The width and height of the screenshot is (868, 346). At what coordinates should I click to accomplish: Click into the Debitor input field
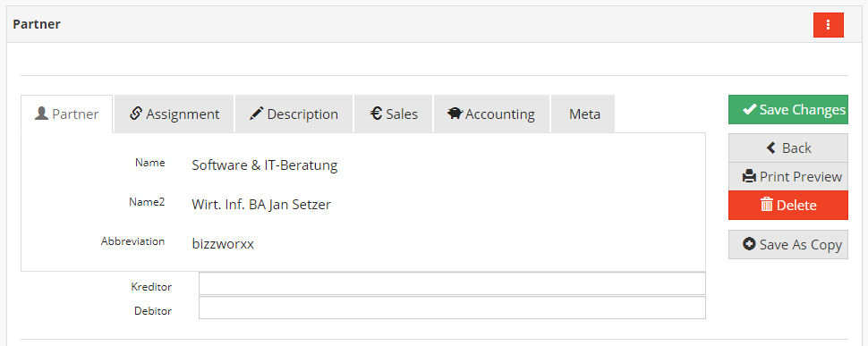point(452,308)
